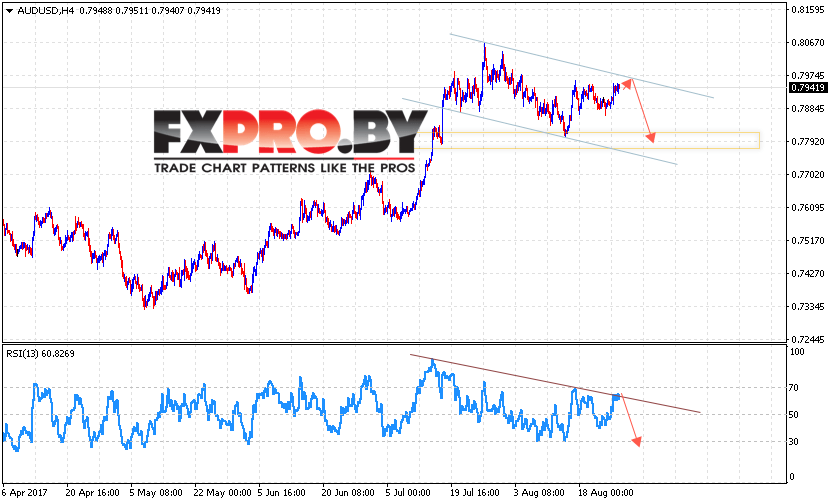This screenshot has height=504, width=829.
Task: Select the orange support zone rectangle
Action: point(587,140)
